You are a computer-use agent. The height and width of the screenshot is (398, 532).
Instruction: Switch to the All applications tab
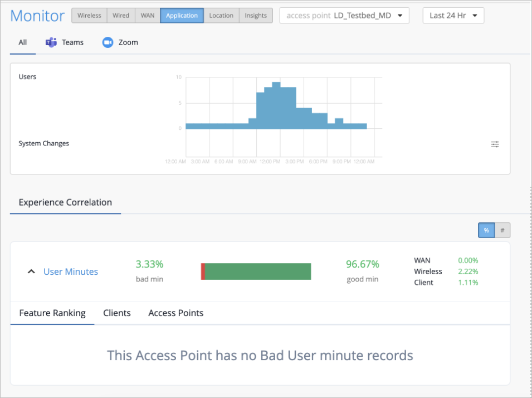23,42
